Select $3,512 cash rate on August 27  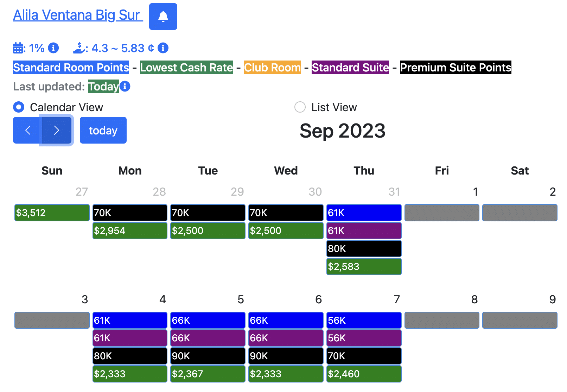[x=52, y=213]
